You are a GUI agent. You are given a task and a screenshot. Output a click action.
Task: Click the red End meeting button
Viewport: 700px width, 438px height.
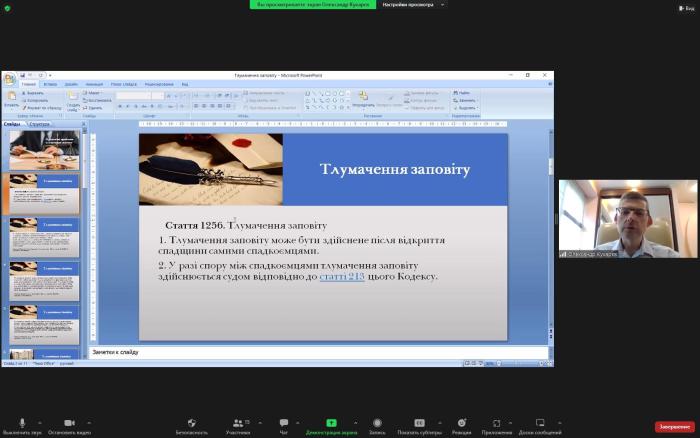[x=674, y=426]
